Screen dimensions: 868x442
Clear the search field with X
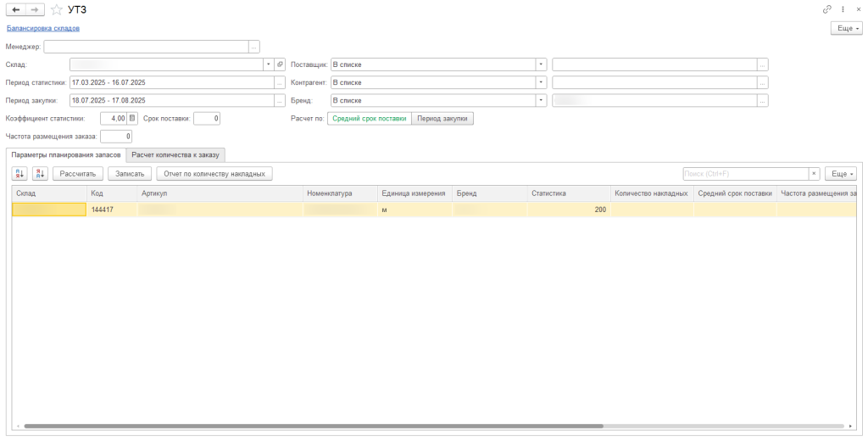tap(814, 173)
